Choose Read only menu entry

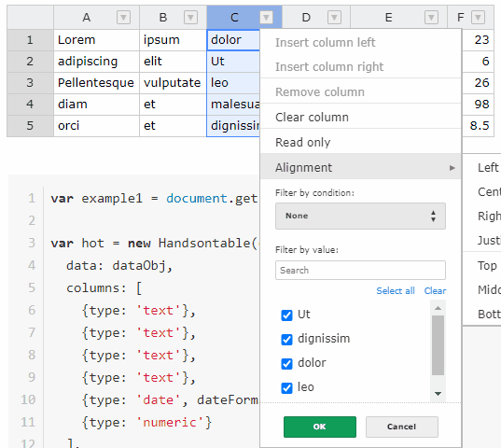pos(361,142)
